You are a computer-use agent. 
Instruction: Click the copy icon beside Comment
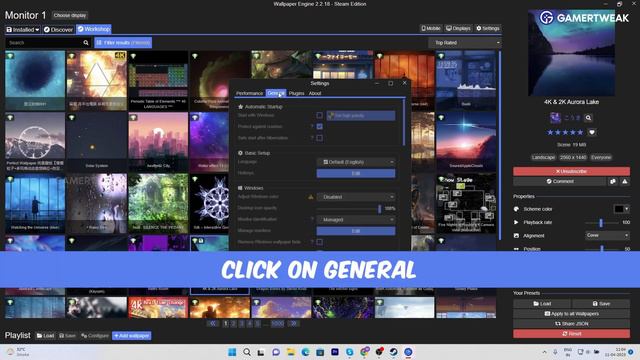[613, 181]
